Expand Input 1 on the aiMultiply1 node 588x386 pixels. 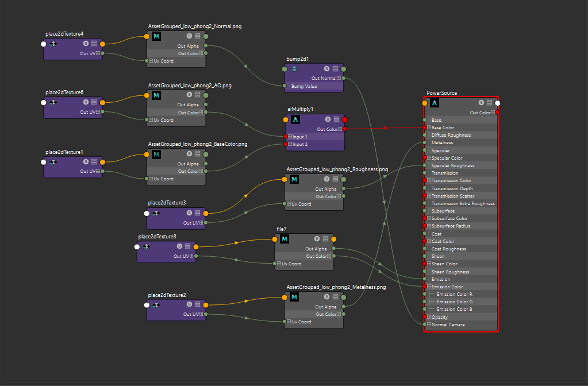290,137
